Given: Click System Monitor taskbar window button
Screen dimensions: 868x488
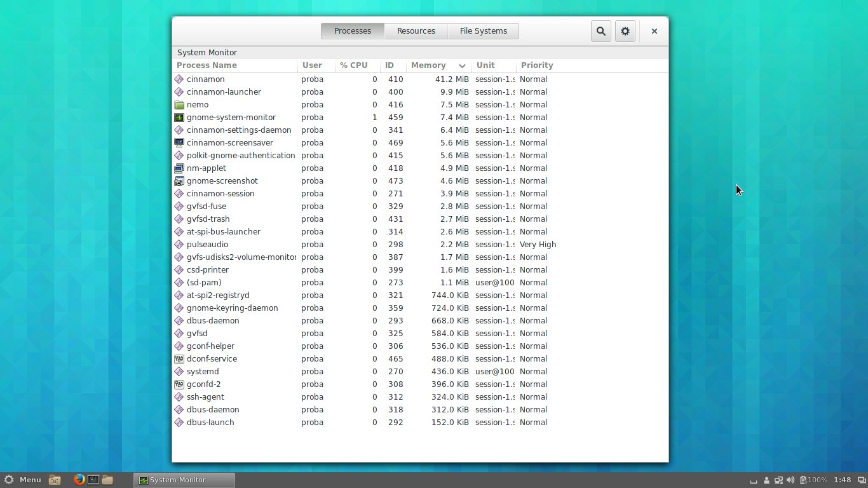Looking at the screenshot, I should click(x=184, y=480).
